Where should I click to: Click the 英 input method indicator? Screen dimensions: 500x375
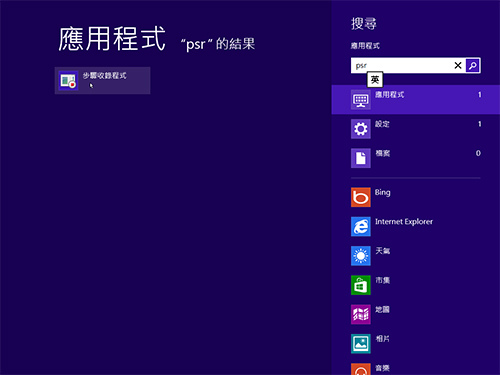[x=375, y=80]
